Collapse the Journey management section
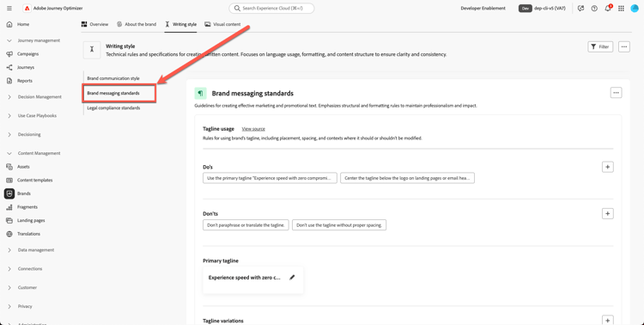Image resolution: width=644 pixels, height=325 pixels. (9, 40)
